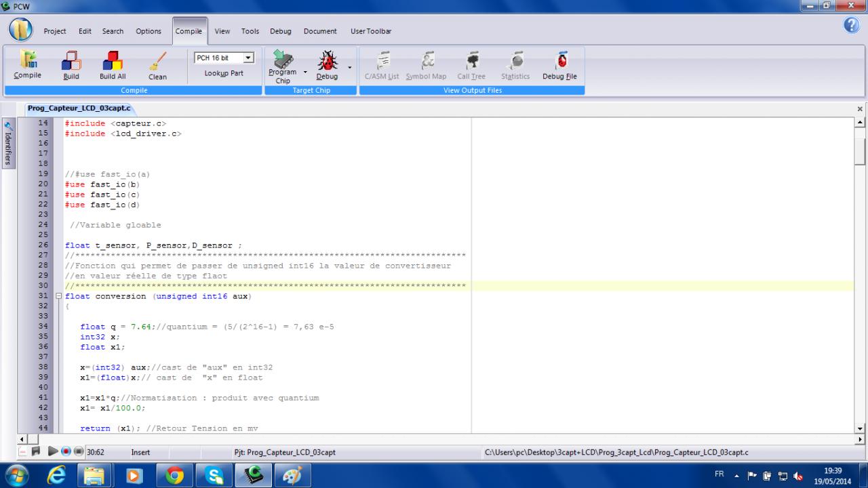Screen dimensions: 868x488
Task: Open Skype from the taskbar
Action: coord(214,475)
